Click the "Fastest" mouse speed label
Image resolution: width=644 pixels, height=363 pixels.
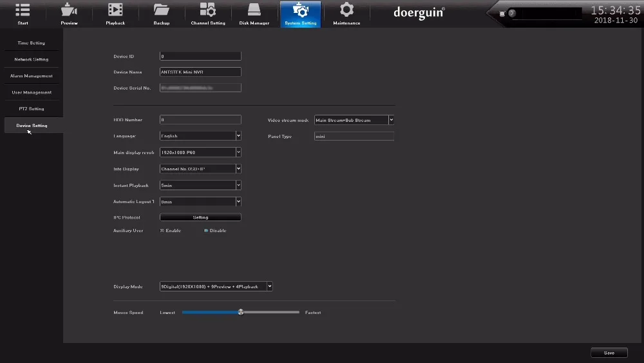[x=313, y=313]
